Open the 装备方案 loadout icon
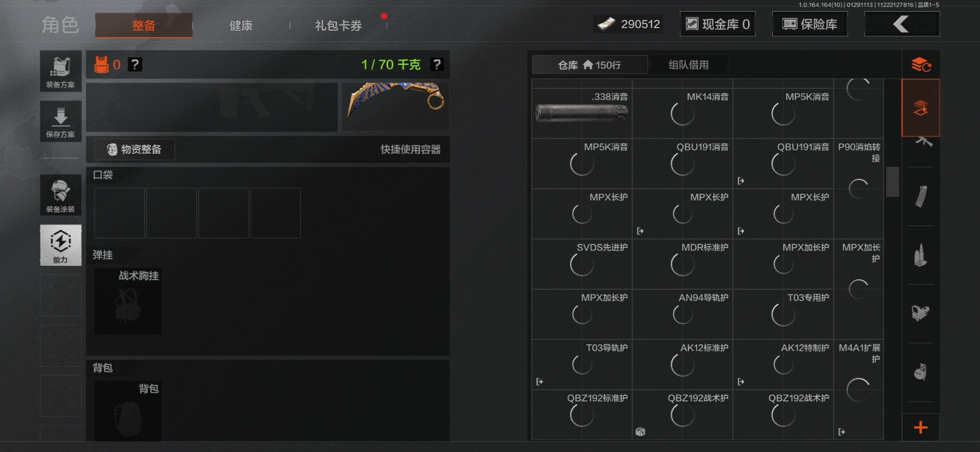This screenshot has width=980, height=452. (61, 71)
